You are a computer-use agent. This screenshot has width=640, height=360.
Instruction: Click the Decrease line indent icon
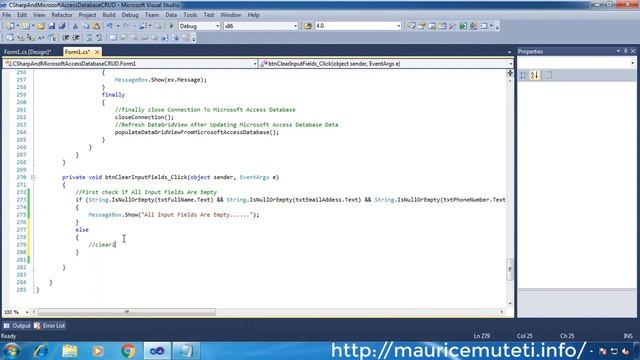click(x=65, y=38)
